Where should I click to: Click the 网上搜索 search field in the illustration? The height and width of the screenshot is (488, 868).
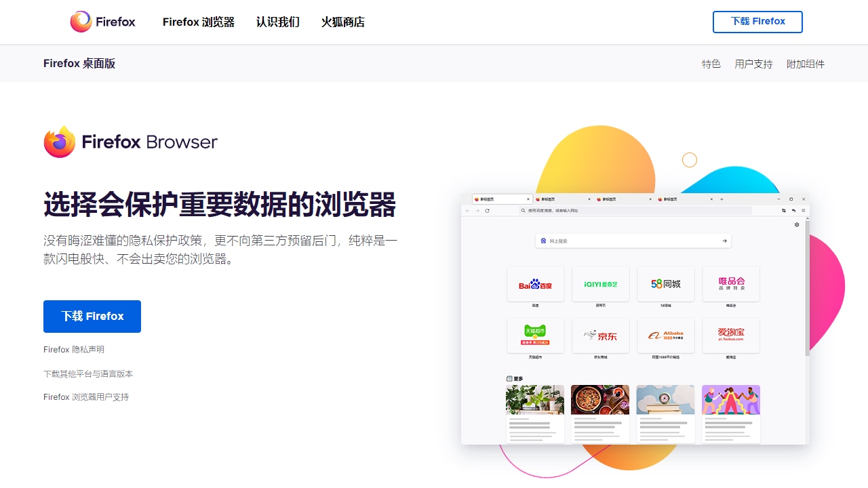coord(633,241)
